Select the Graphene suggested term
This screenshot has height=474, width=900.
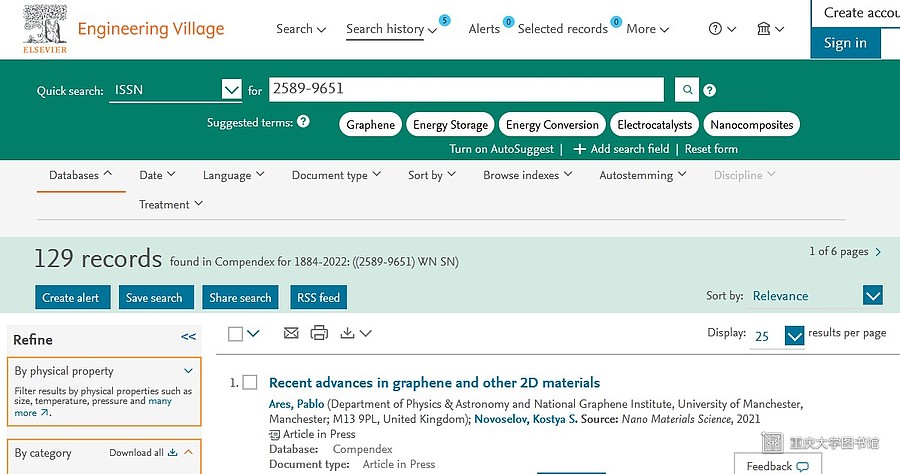tap(370, 125)
